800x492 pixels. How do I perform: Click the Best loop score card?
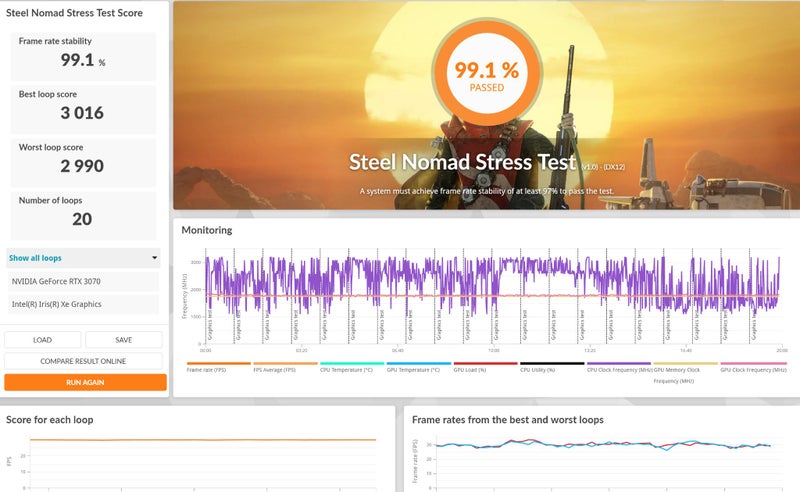(84, 108)
